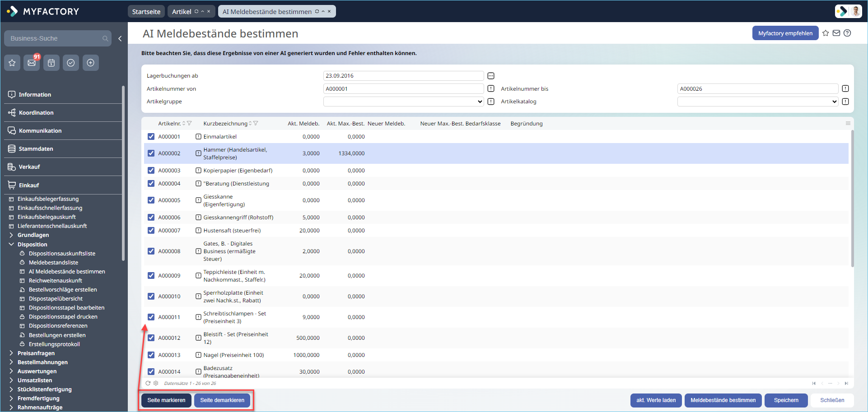
Task: Open the calendar icon in sidebar toolbar
Action: pyautogui.click(x=51, y=63)
